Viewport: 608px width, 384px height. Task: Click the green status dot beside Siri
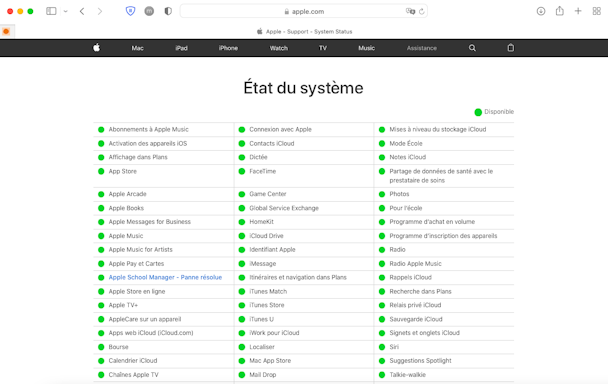(382, 347)
